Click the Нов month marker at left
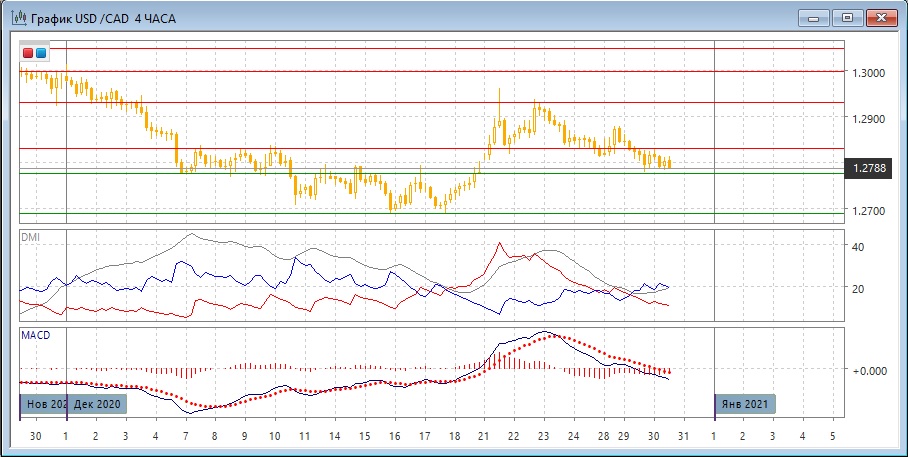This screenshot has width=908, height=457. click(43, 404)
